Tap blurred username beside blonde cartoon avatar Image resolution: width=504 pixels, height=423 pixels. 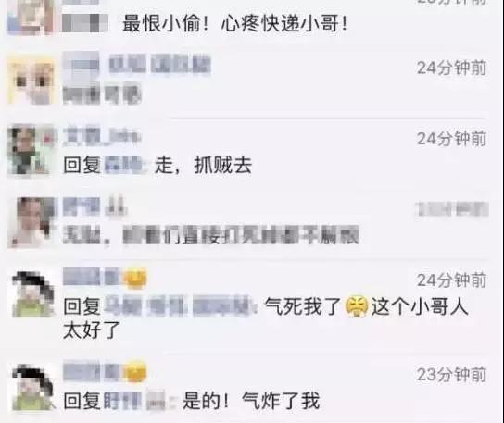click(x=136, y=65)
